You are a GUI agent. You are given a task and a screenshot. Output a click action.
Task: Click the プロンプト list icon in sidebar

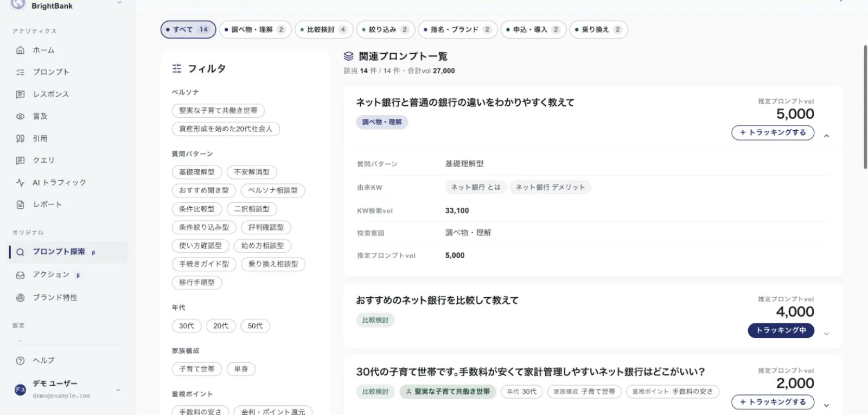20,72
